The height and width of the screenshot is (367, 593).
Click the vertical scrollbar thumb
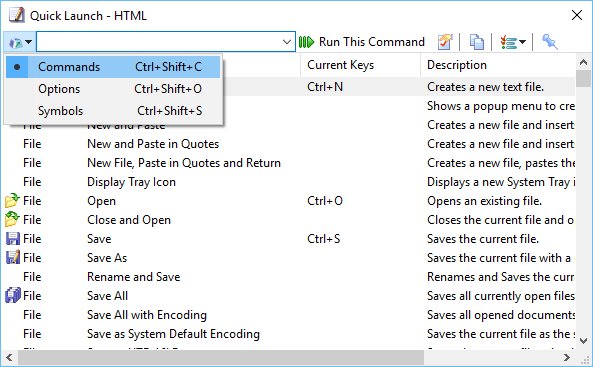[x=583, y=79]
